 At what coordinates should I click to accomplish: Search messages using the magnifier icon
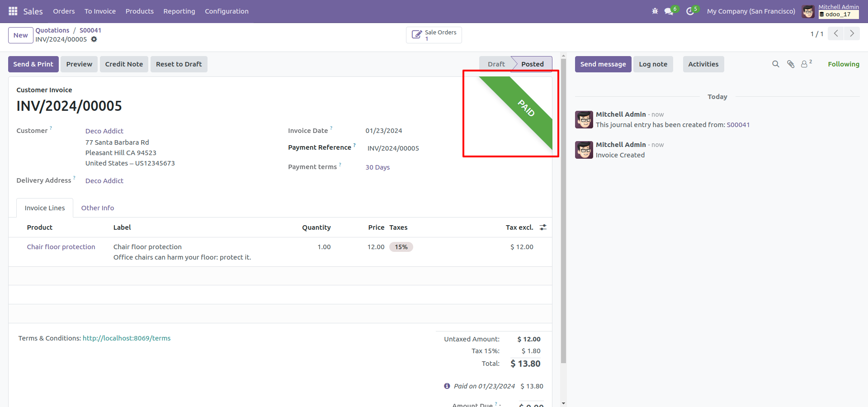pos(776,64)
